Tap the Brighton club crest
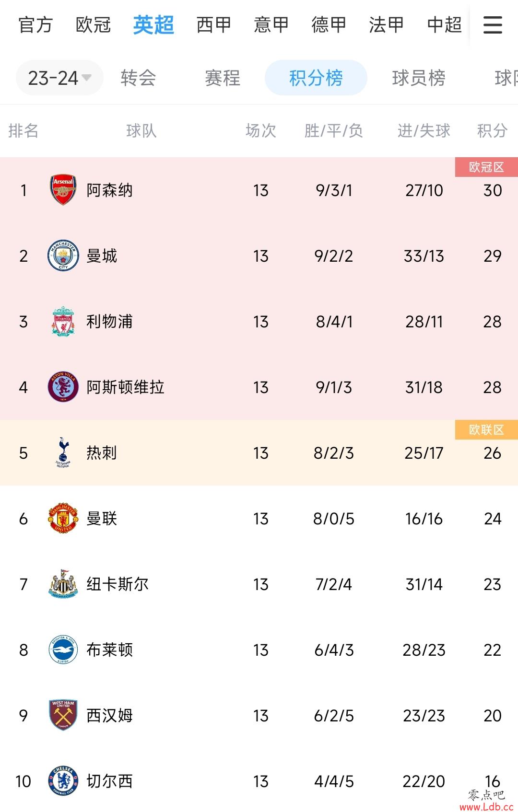 63,650
